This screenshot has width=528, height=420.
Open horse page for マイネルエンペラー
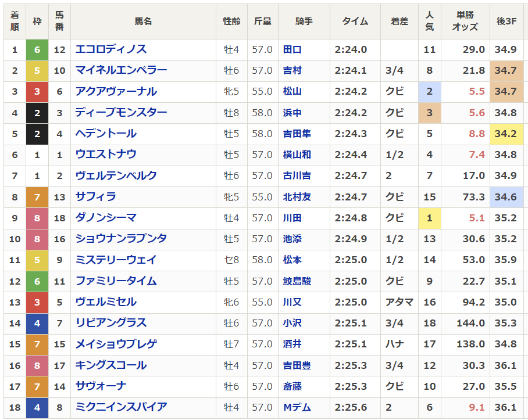(121, 70)
